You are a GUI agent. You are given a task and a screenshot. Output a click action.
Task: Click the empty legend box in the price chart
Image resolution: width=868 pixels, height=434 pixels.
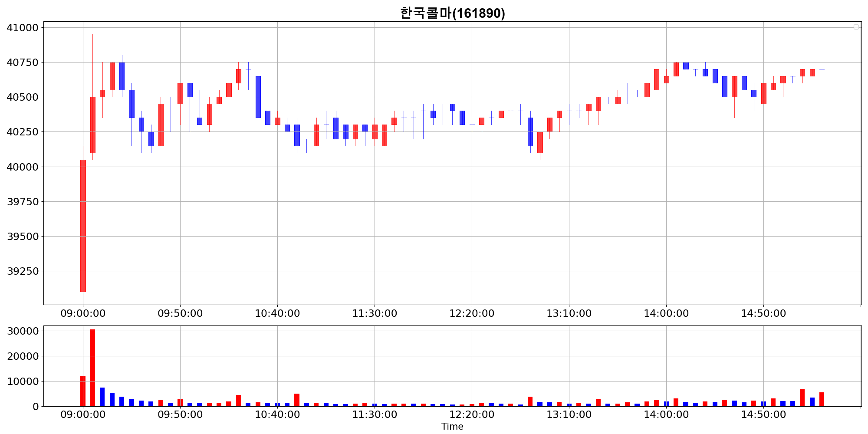(x=856, y=27)
